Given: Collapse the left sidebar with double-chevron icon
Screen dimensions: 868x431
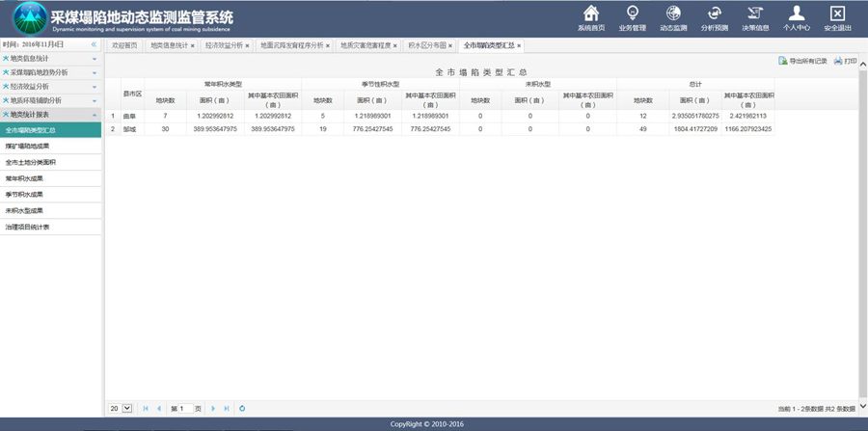Looking at the screenshot, I should pyautogui.click(x=94, y=45).
